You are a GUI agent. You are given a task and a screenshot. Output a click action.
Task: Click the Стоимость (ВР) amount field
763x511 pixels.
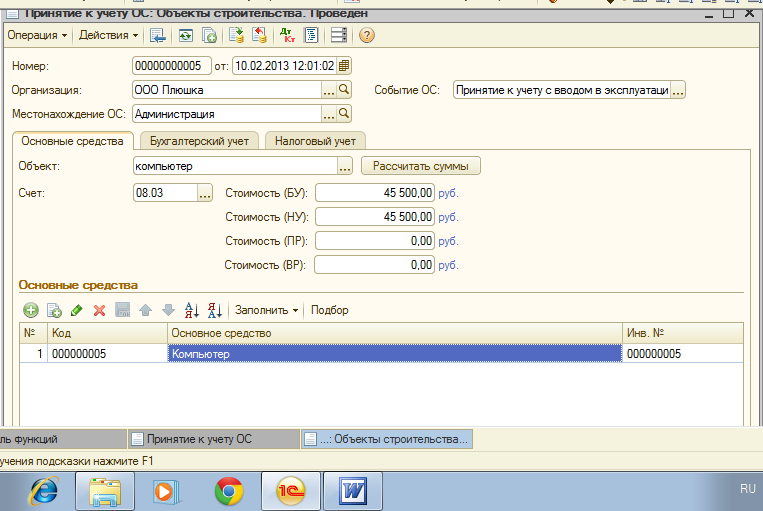[375, 265]
